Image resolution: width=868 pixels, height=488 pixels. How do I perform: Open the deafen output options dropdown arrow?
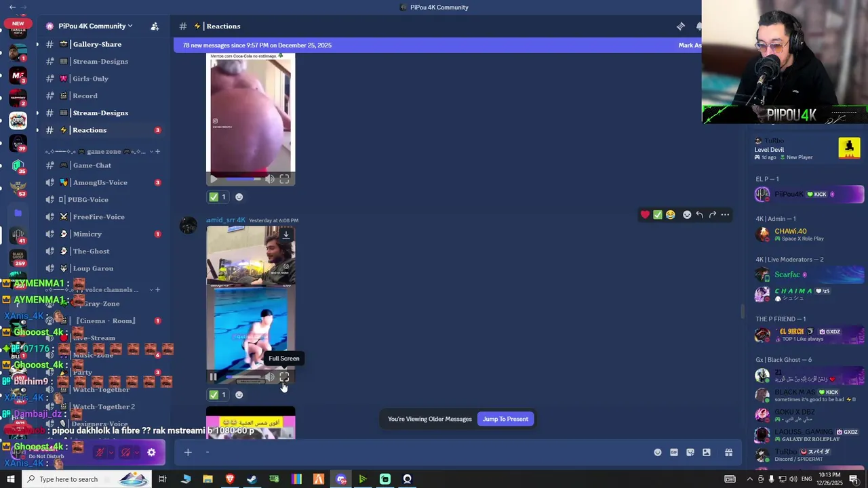tap(137, 453)
